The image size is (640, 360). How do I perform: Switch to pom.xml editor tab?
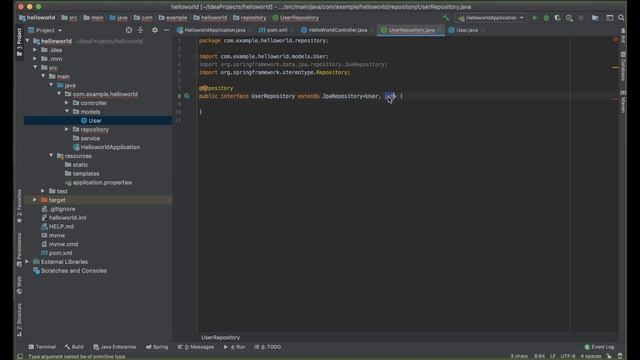(273, 30)
